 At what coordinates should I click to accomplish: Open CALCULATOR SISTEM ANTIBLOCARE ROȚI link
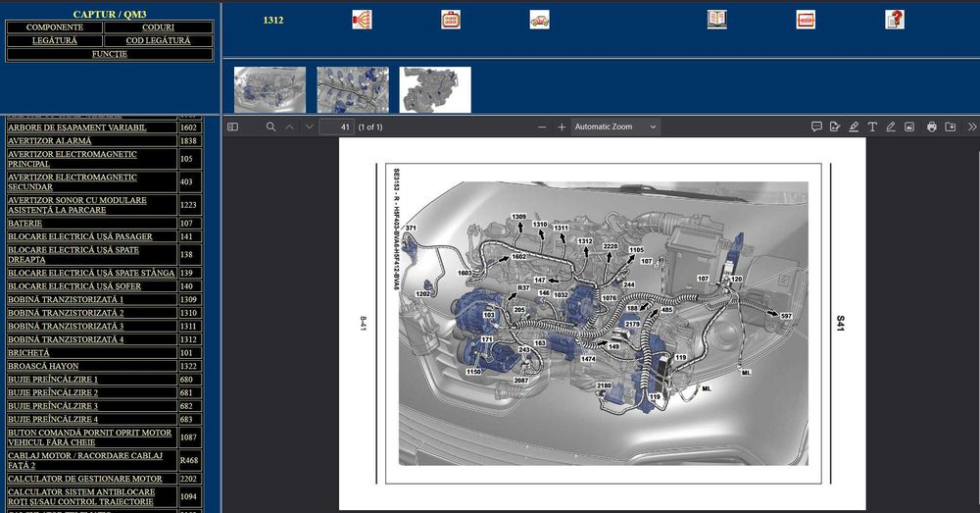81,496
